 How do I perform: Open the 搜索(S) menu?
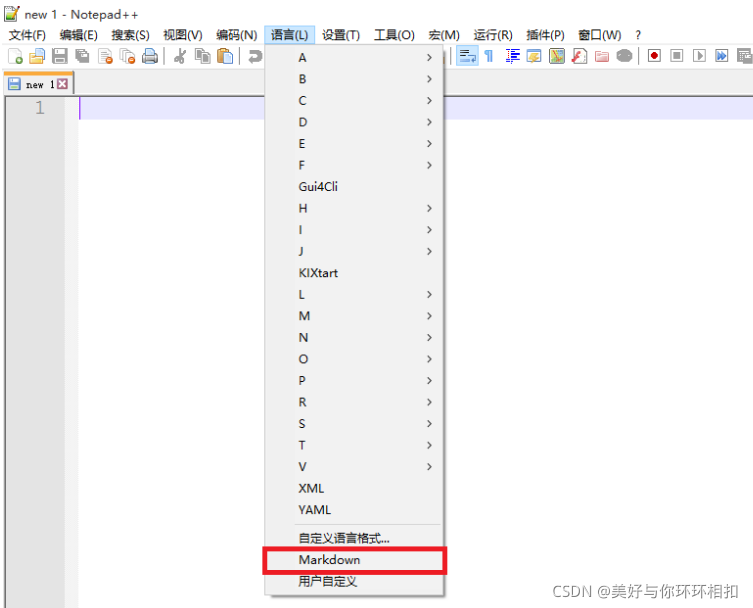pos(131,35)
